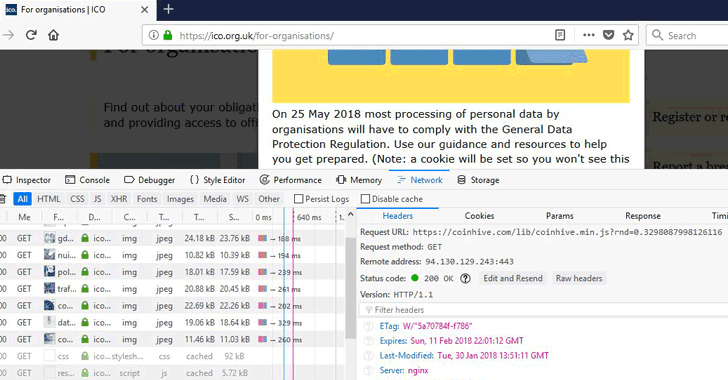The width and height of the screenshot is (728, 380).
Task: Select the 24.18 kB jpeg request row
Action: point(172,238)
